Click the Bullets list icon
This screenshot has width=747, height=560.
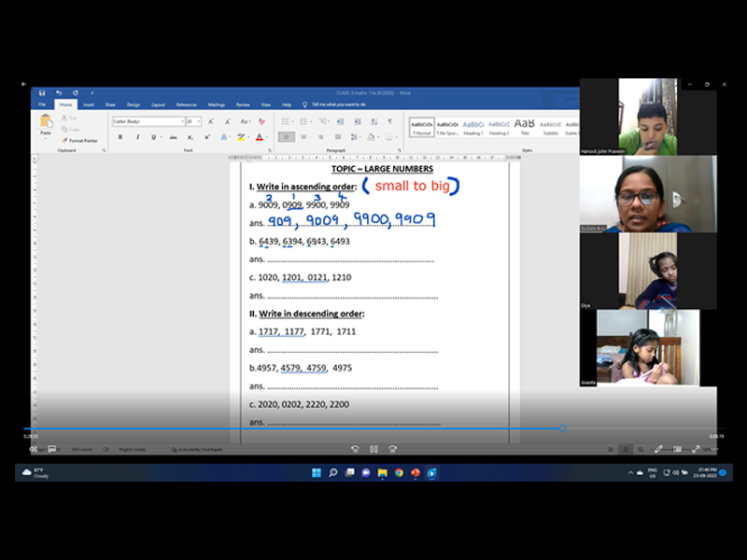pyautogui.click(x=284, y=121)
